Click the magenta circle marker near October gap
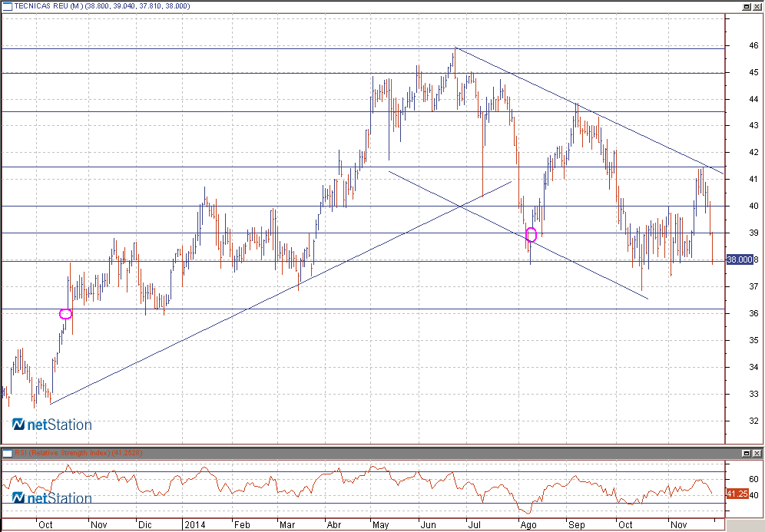The height and width of the screenshot is (532, 765). [x=66, y=314]
